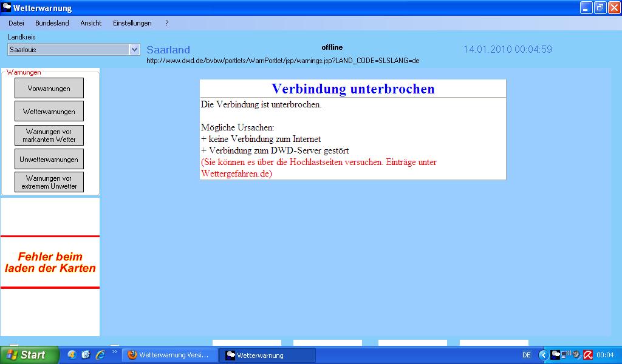
Task: Open the Datei menu
Action: point(16,23)
